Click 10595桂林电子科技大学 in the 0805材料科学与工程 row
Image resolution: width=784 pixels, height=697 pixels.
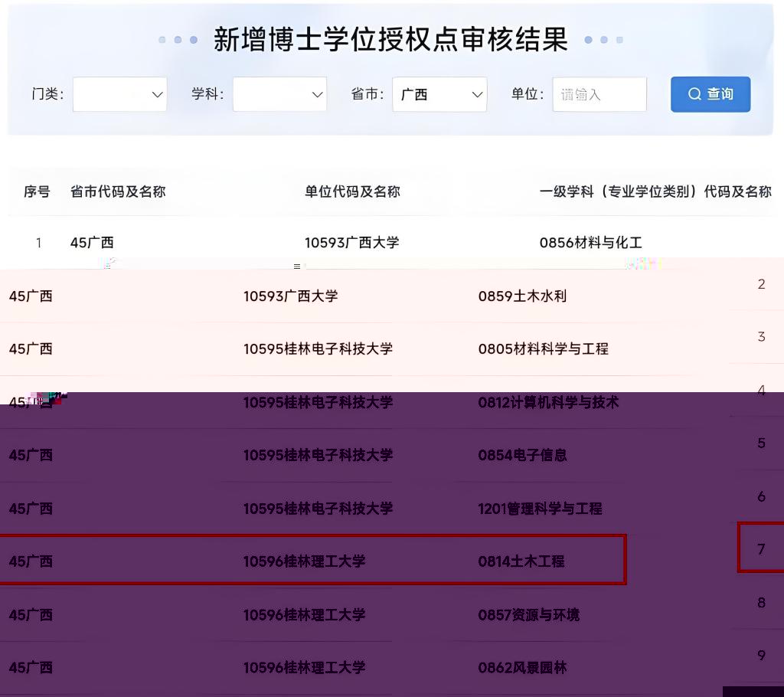click(x=318, y=348)
